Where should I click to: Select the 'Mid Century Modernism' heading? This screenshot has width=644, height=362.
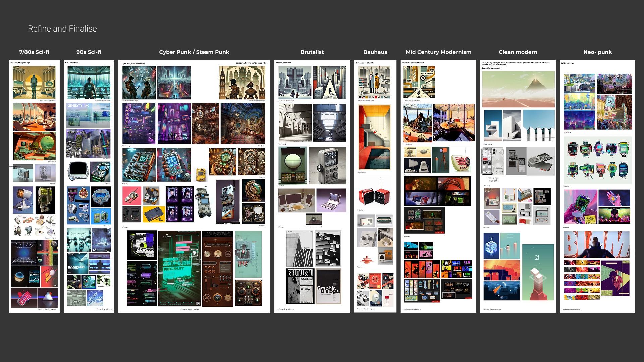[x=438, y=52]
